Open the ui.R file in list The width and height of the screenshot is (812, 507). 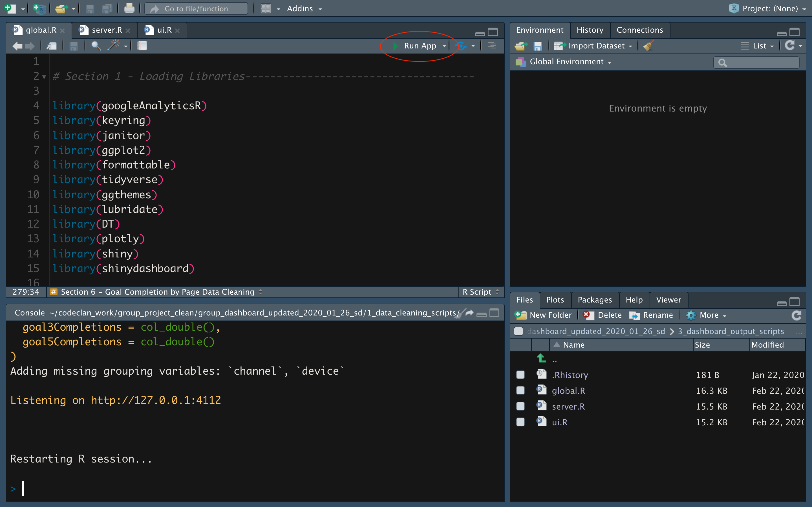(559, 422)
